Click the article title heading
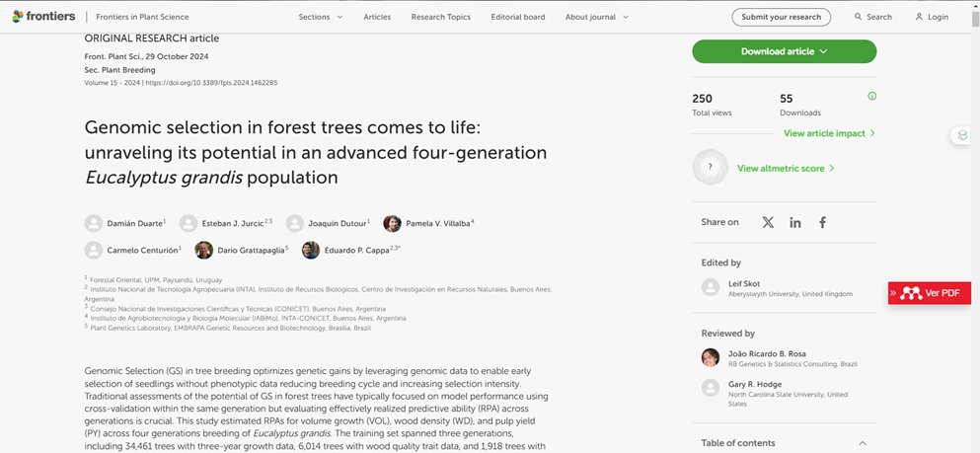The width and height of the screenshot is (980, 453). tap(316, 152)
